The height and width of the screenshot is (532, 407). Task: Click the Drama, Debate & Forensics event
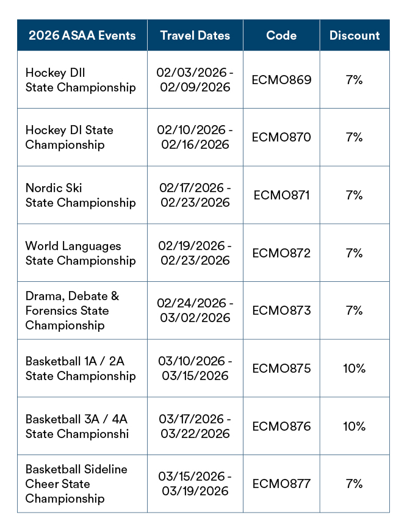tap(72, 311)
